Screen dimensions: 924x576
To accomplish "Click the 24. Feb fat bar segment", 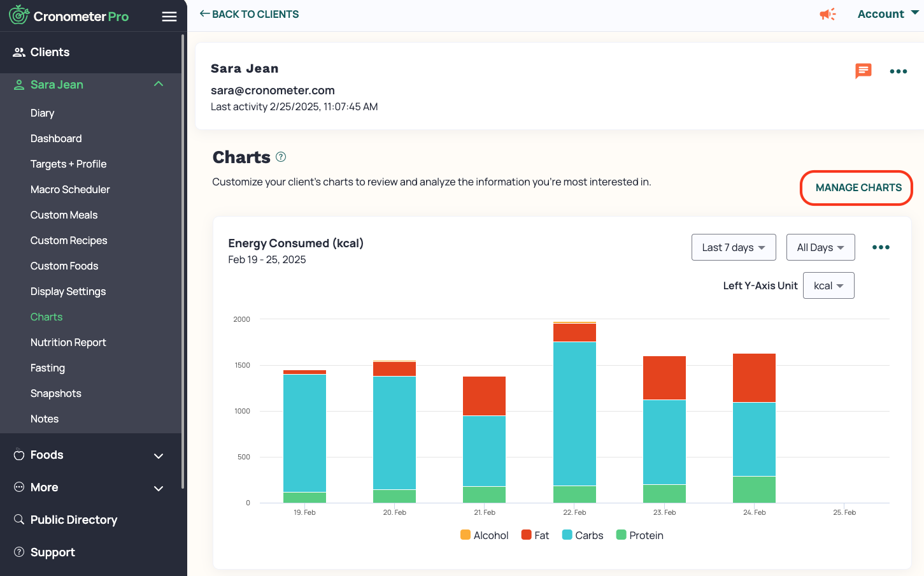I will pos(754,378).
